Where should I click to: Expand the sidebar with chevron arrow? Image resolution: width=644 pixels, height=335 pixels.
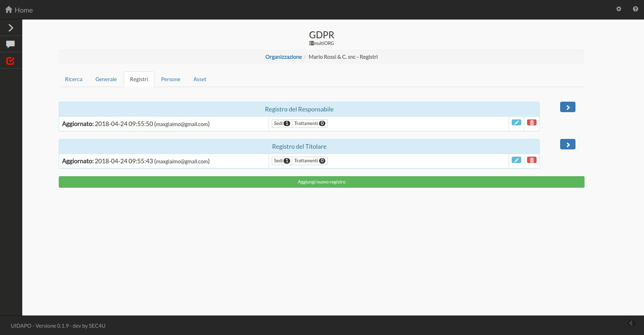pyautogui.click(x=11, y=28)
